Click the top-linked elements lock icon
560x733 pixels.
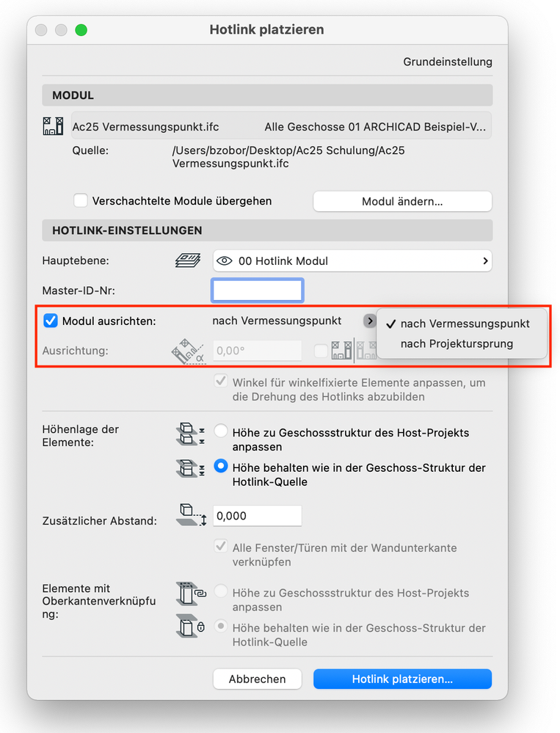point(191,627)
